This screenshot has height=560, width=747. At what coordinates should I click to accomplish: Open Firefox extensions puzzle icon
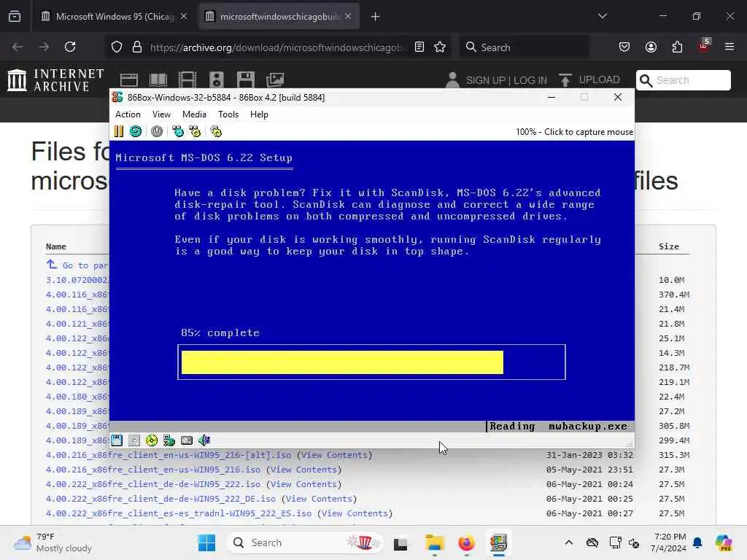[x=677, y=47]
